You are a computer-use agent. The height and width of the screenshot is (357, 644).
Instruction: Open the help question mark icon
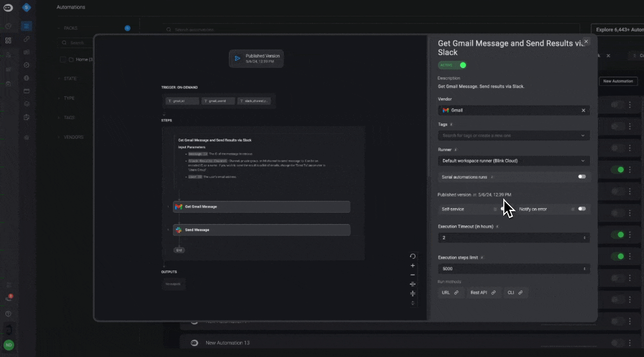click(8, 314)
